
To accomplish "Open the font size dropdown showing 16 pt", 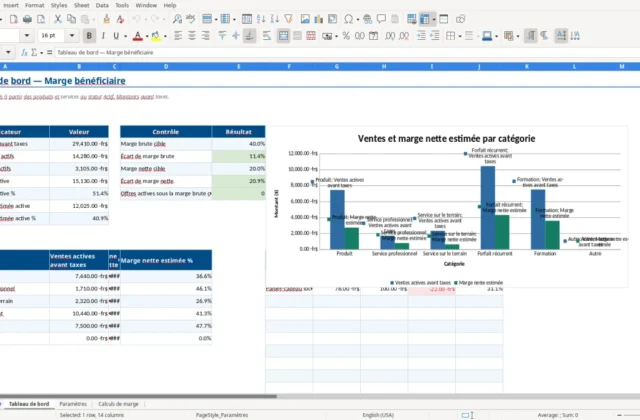I will tap(71, 36).
